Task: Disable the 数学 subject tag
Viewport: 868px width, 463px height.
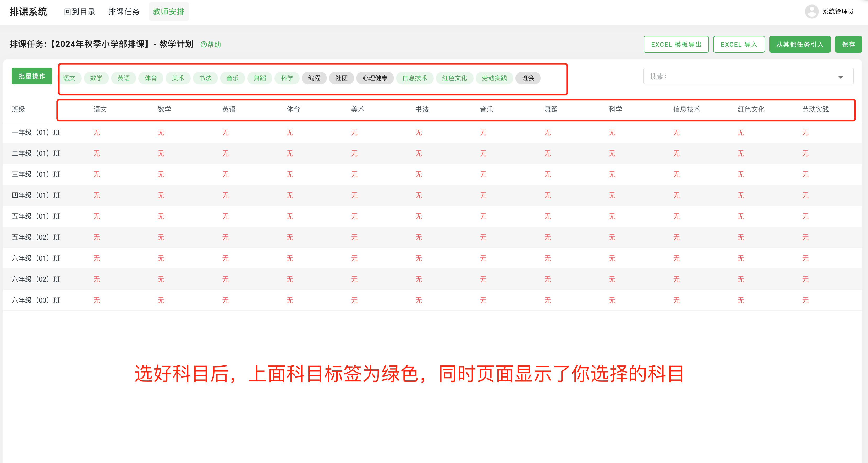Action: (x=96, y=78)
